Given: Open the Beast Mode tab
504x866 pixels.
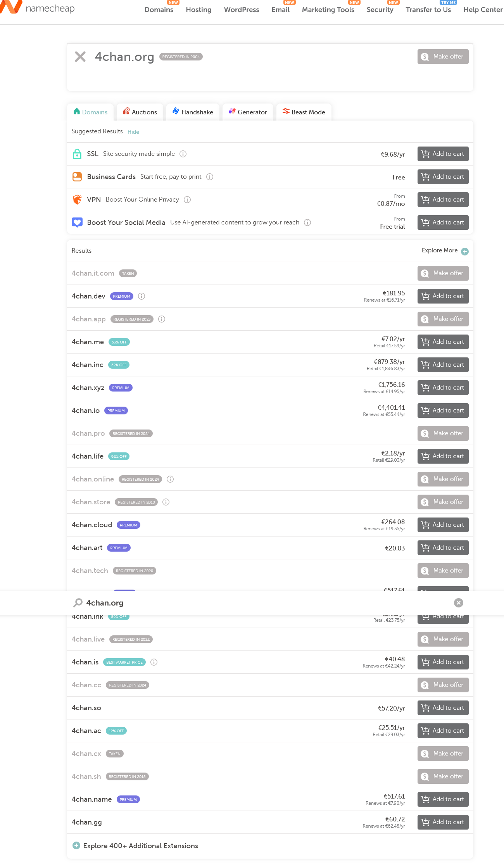Looking at the screenshot, I should click(304, 112).
